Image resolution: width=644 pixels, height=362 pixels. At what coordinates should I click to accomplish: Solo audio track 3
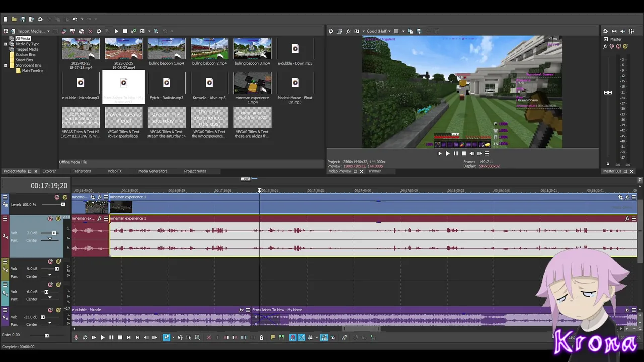(x=58, y=219)
